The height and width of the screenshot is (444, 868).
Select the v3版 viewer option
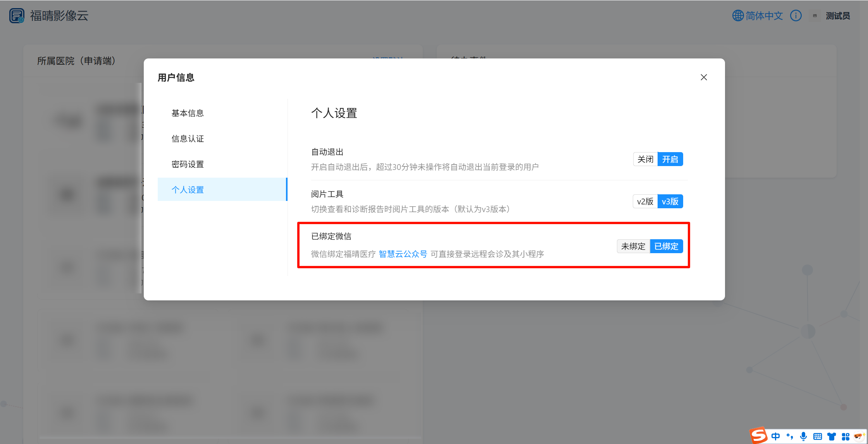[670, 201]
